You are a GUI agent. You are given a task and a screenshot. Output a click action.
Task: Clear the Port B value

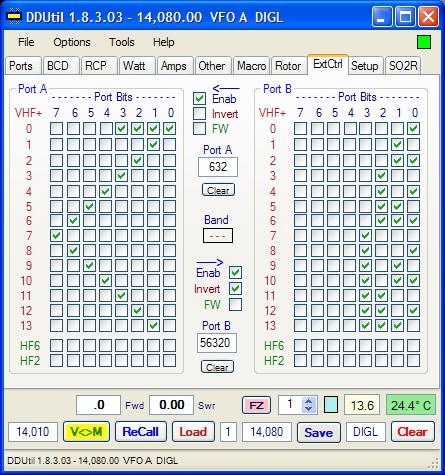coord(217,367)
